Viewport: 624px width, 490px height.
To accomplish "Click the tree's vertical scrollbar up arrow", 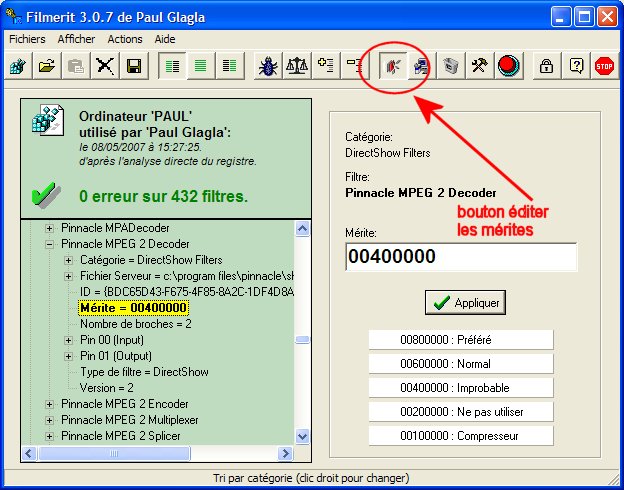I will point(302,229).
